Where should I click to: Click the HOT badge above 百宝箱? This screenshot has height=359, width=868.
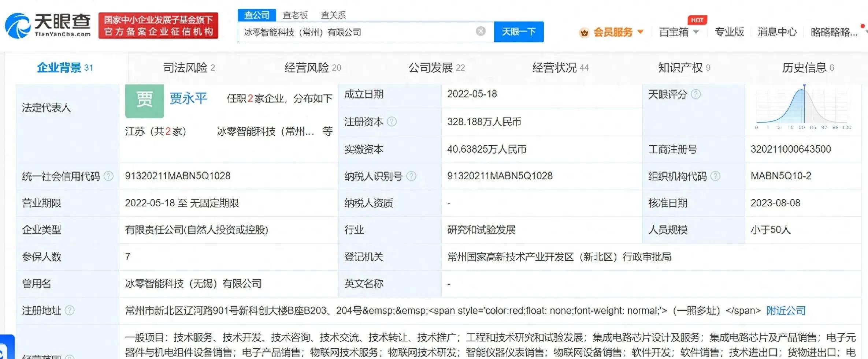[697, 20]
